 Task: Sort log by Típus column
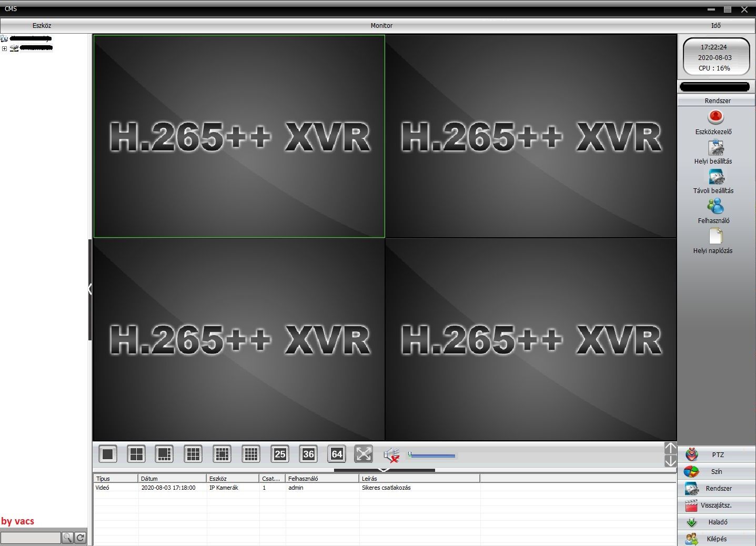coord(116,479)
